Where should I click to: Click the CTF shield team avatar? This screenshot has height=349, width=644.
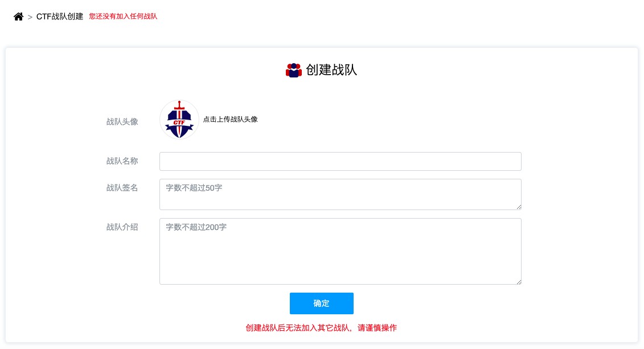[179, 120]
